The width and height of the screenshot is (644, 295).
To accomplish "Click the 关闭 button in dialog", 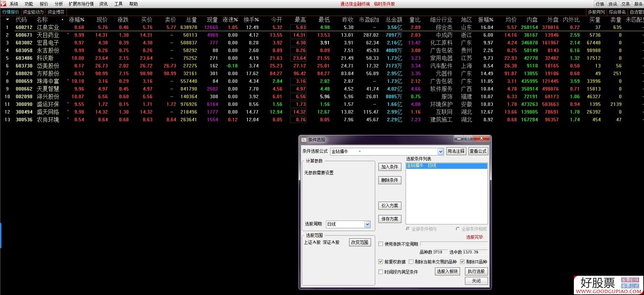I will point(476,281).
